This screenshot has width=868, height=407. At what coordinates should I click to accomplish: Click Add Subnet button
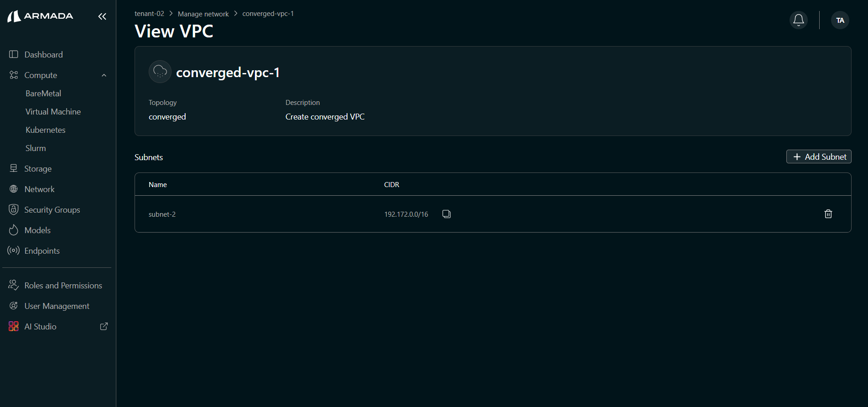(819, 157)
